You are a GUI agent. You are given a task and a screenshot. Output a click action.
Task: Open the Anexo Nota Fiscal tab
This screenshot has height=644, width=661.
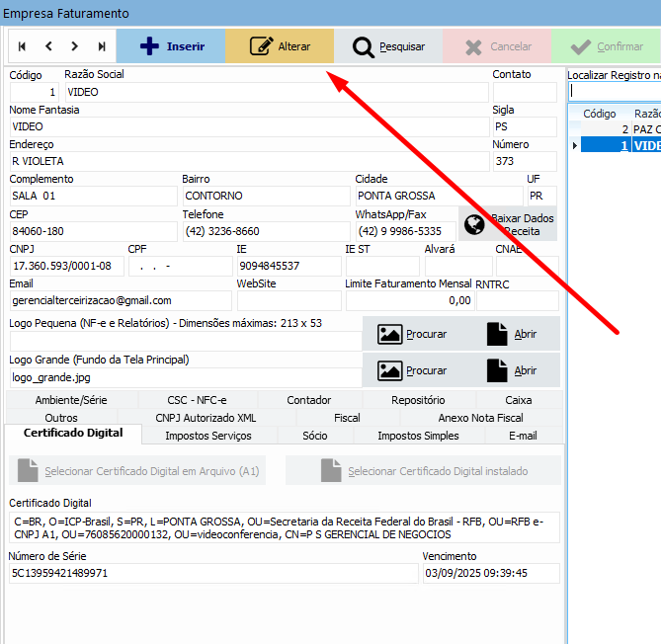coord(480,418)
